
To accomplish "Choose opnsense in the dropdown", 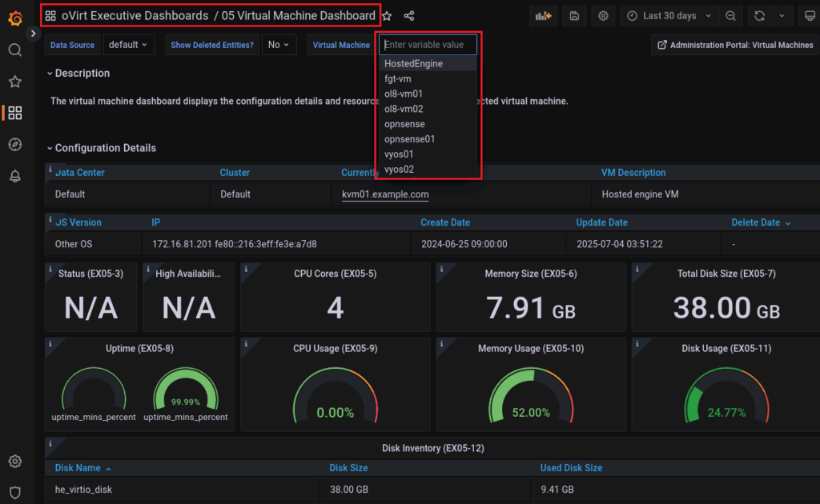I will click(x=428, y=124).
